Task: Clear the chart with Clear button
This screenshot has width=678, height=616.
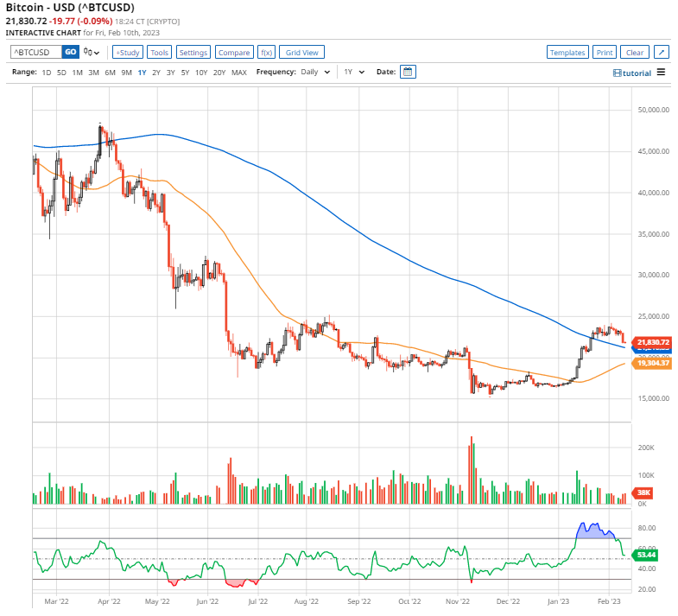Action: coord(635,53)
